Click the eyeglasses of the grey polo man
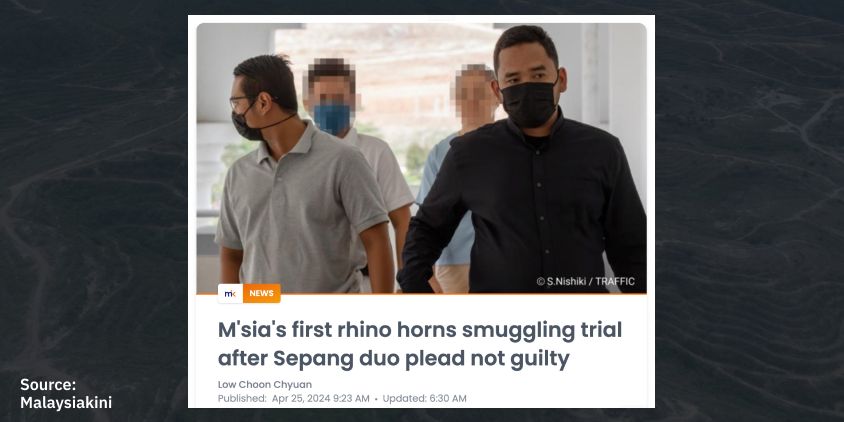 241,103
